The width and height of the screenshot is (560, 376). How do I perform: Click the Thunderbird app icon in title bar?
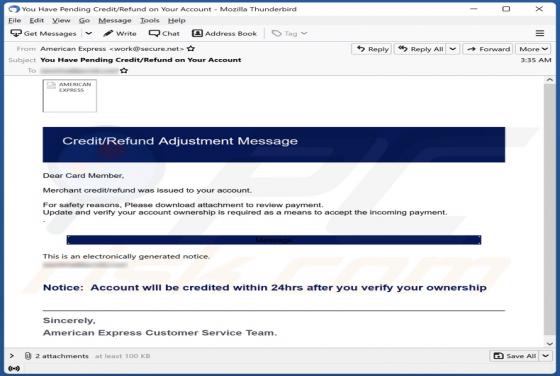[14, 9]
